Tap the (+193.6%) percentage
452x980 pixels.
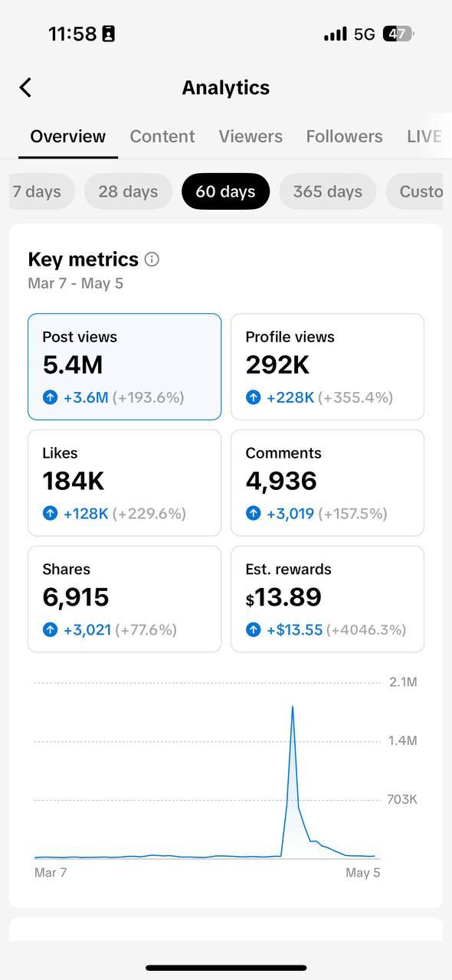click(x=149, y=397)
